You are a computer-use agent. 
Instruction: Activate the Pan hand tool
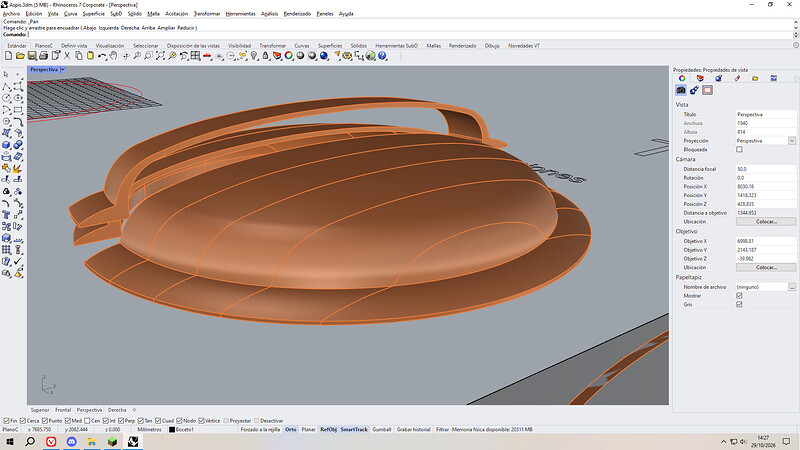[113, 56]
